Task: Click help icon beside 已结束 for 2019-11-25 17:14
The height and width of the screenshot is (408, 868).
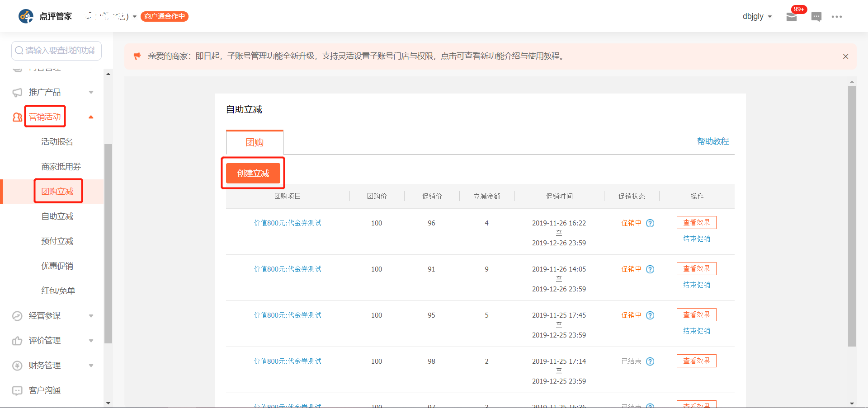Action: pyautogui.click(x=650, y=361)
